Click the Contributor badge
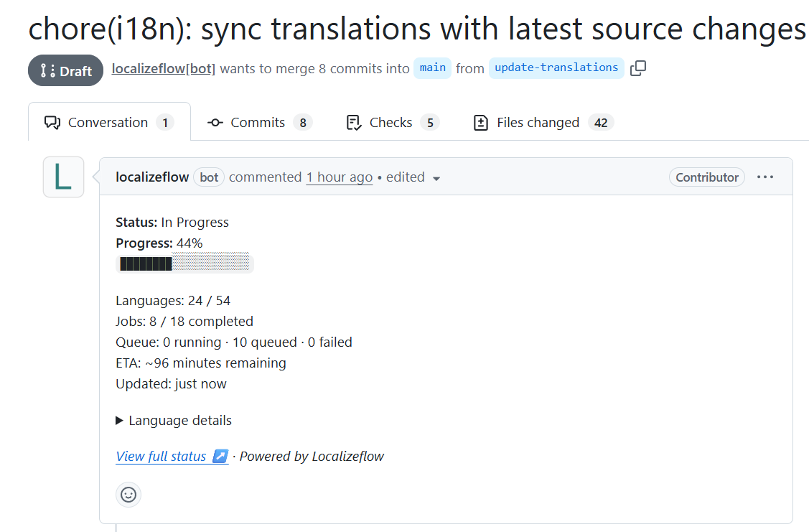This screenshot has height=532, width=809. click(706, 177)
